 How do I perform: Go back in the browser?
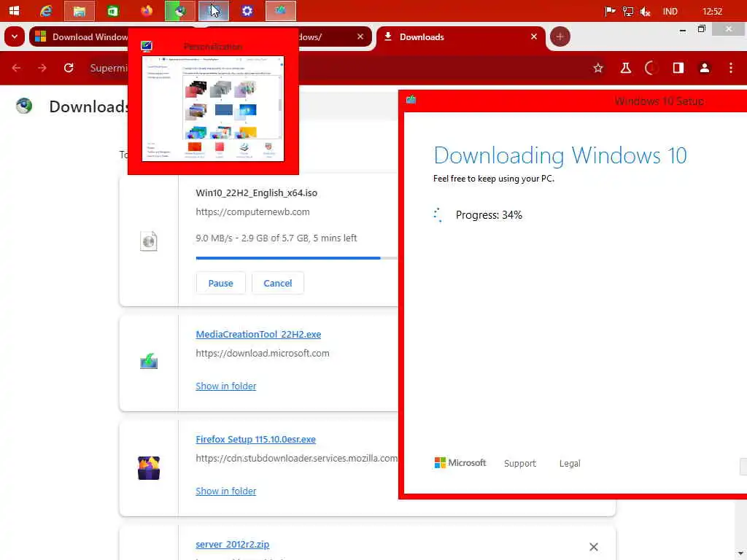point(16,68)
